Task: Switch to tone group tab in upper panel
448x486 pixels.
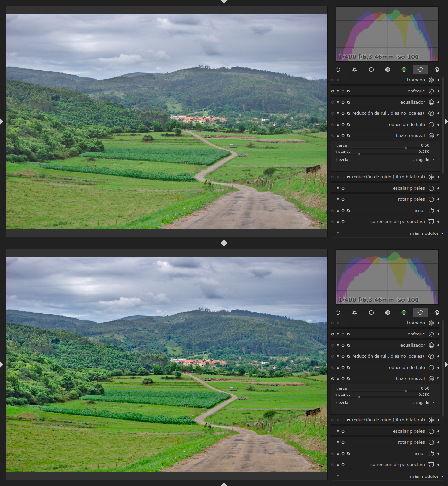Action: pyautogui.click(x=388, y=70)
